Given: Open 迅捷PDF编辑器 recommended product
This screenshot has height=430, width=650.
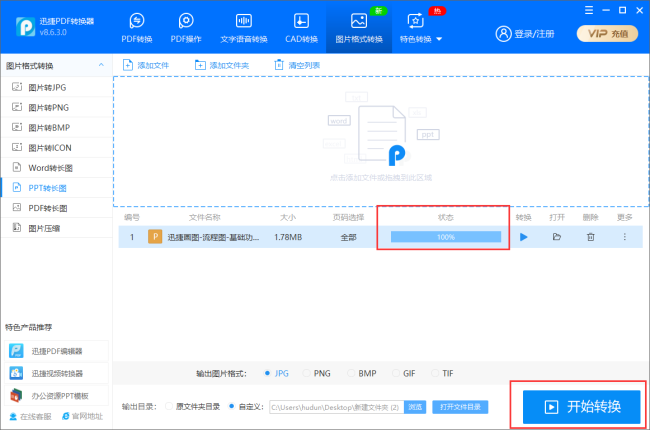Looking at the screenshot, I should coord(56,351).
